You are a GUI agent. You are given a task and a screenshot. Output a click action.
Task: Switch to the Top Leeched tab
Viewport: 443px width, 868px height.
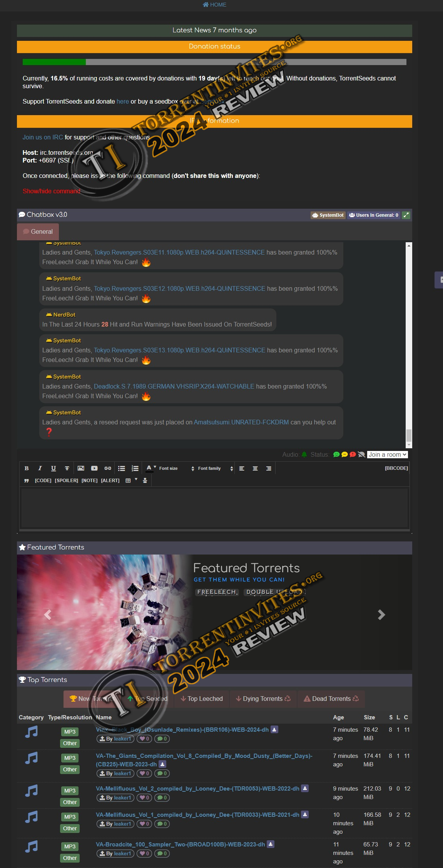pos(202,699)
